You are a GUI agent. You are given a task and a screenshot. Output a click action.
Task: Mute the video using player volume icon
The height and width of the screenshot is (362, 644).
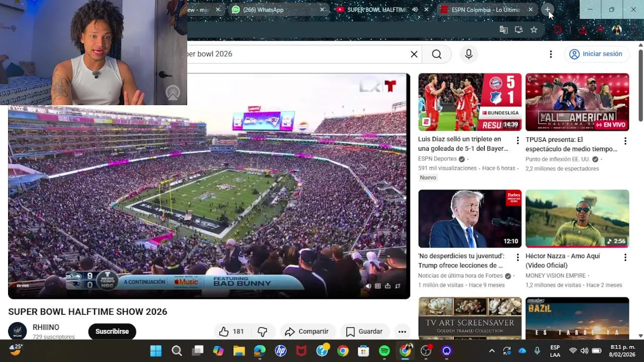pos(368,286)
